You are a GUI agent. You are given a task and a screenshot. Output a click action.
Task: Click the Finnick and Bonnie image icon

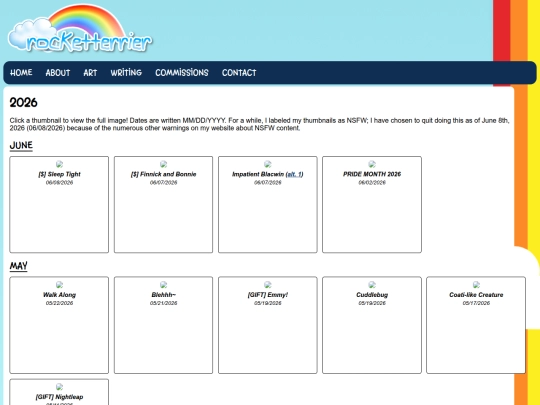coord(164,164)
